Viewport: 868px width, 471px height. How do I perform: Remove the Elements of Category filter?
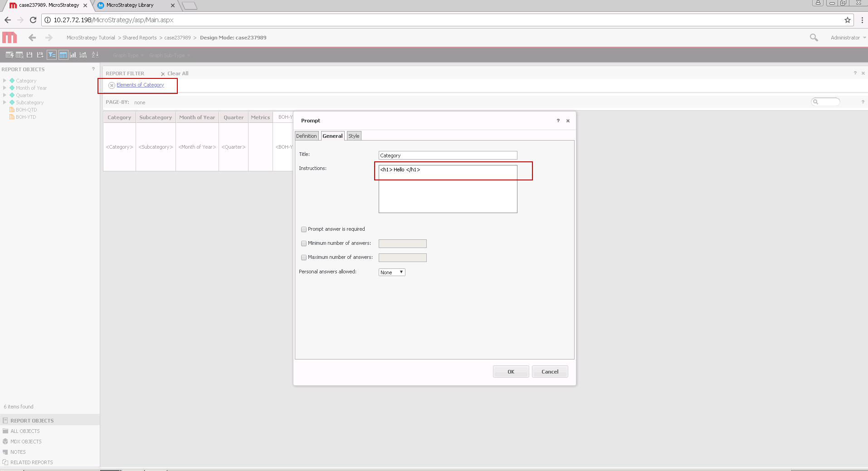[x=112, y=85]
